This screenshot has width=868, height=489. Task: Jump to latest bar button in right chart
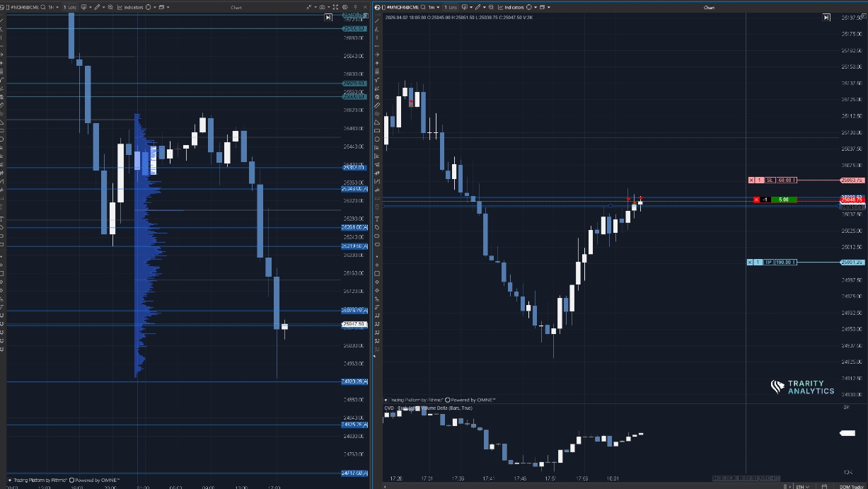826,17
